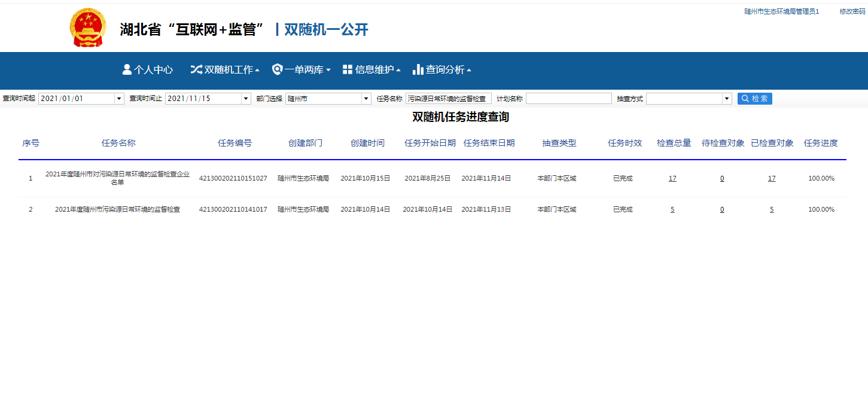Click the 修改密码 link
This screenshot has height=403, width=868.
[852, 11]
